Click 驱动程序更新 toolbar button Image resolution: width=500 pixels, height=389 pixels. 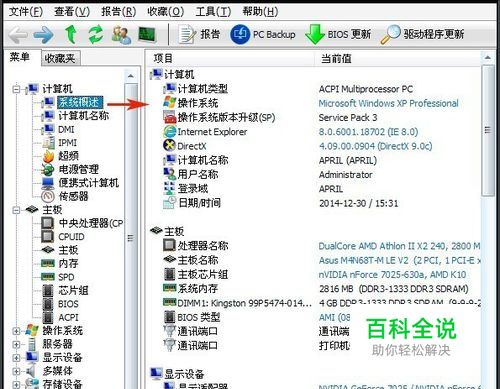pyautogui.click(x=422, y=34)
